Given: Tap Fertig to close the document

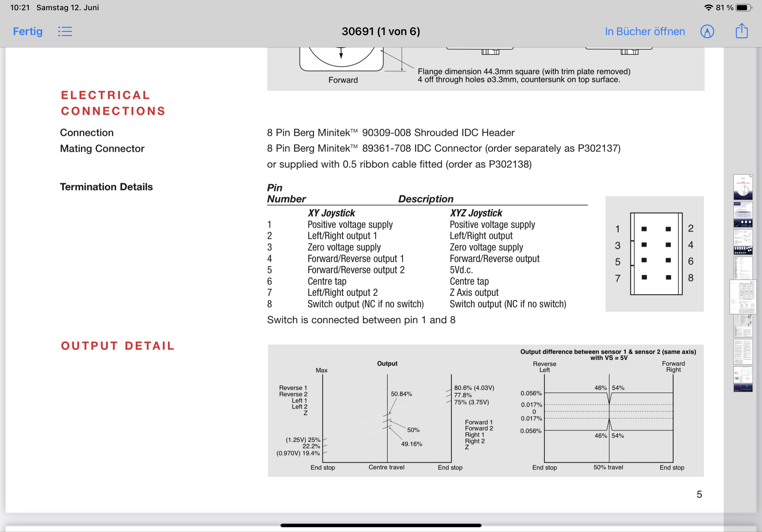Looking at the screenshot, I should tap(27, 32).
